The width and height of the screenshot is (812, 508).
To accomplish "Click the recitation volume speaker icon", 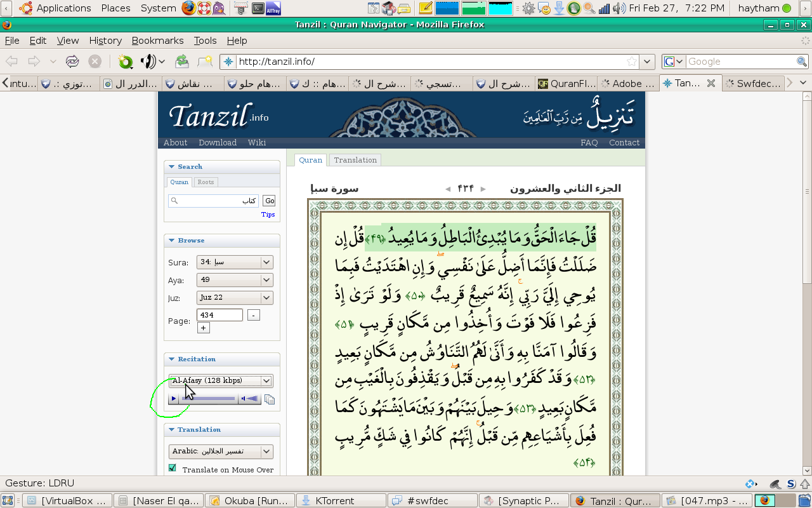I will [244, 399].
